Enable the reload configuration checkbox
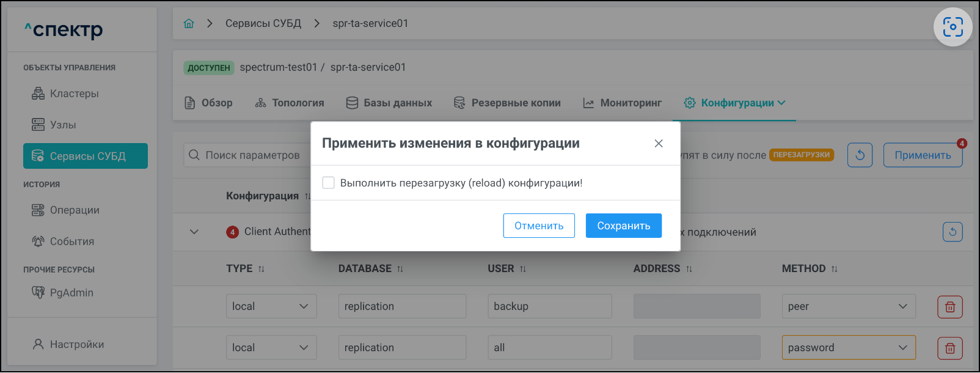The image size is (980, 373). (x=329, y=183)
